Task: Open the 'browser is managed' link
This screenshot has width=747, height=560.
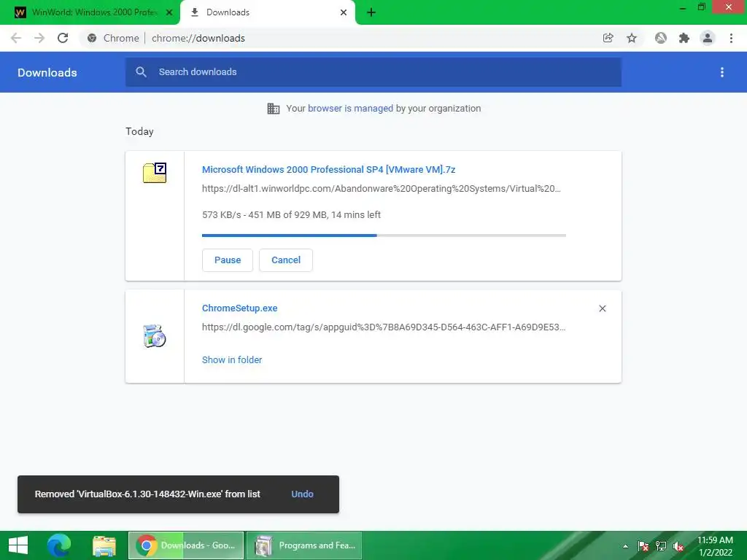Action: pos(351,109)
